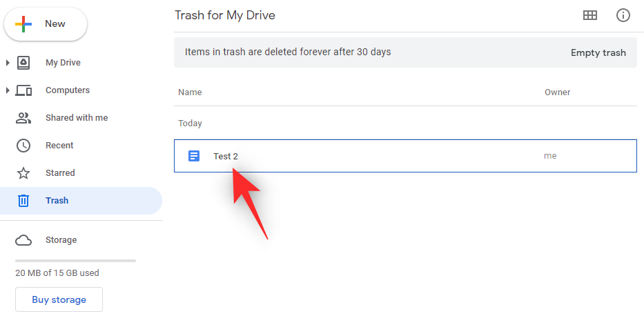Screen dimensions: 644x336
Task: Open My Drive via its drive icon
Action: [x=23, y=63]
